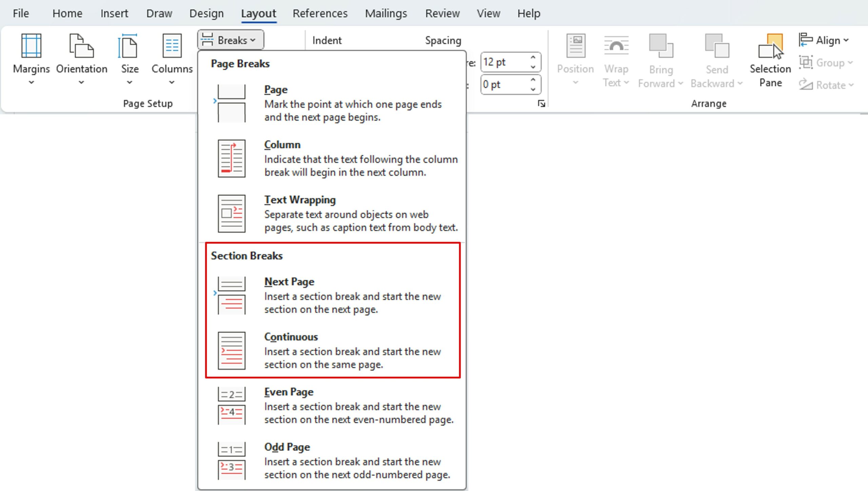
Task: Switch to the References tab
Action: coord(320,13)
